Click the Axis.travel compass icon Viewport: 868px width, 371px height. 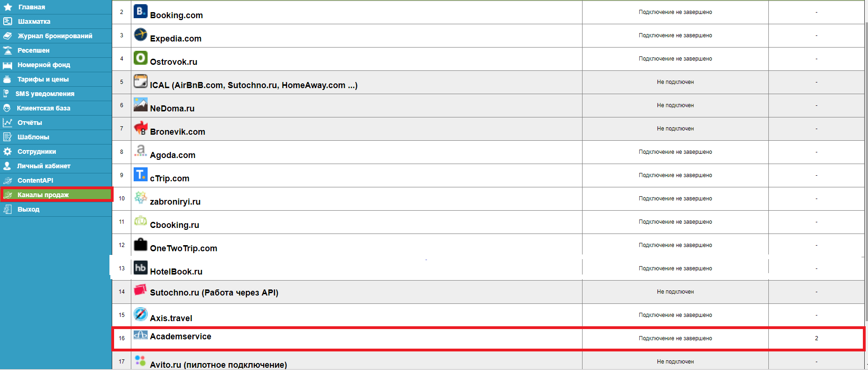[141, 314]
